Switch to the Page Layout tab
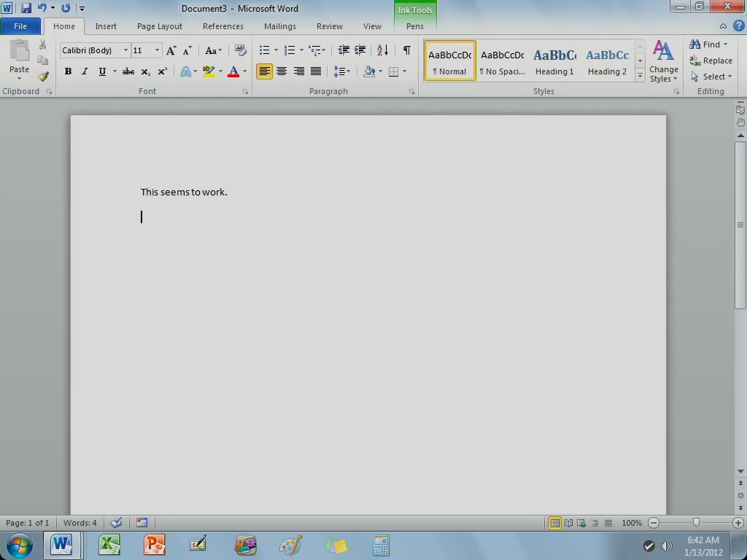Image resolution: width=747 pixels, height=560 pixels. tap(159, 26)
